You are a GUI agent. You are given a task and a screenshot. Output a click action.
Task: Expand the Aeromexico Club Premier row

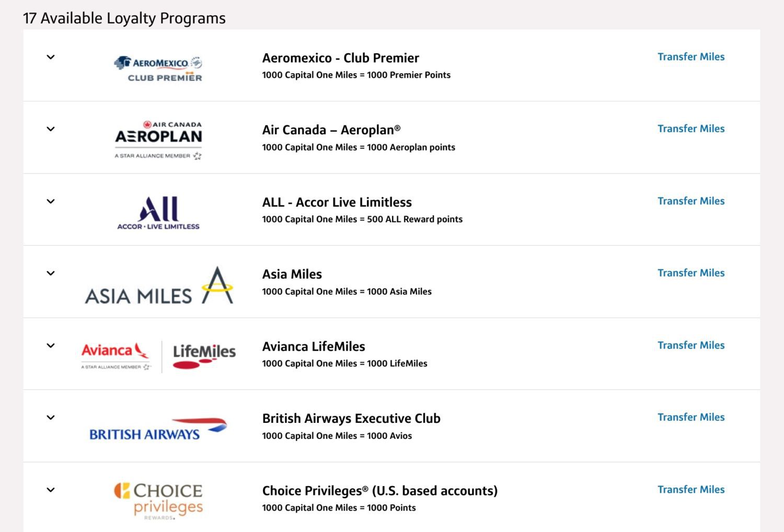[50, 57]
